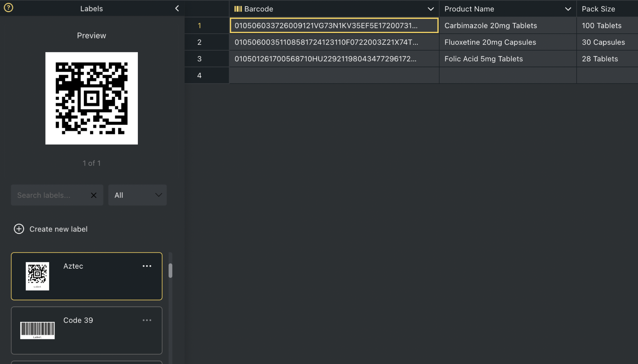Click the Aztec label small thumbnail
The image size is (638, 364).
click(37, 276)
